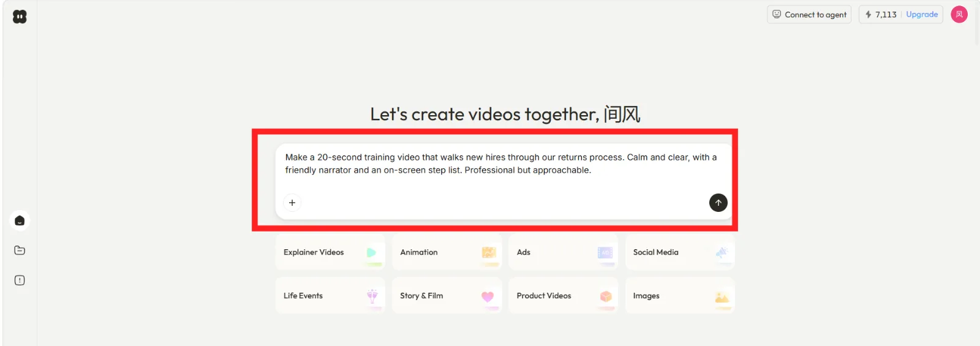Image resolution: width=980 pixels, height=346 pixels.
Task: Select the Images category card
Action: (x=680, y=296)
